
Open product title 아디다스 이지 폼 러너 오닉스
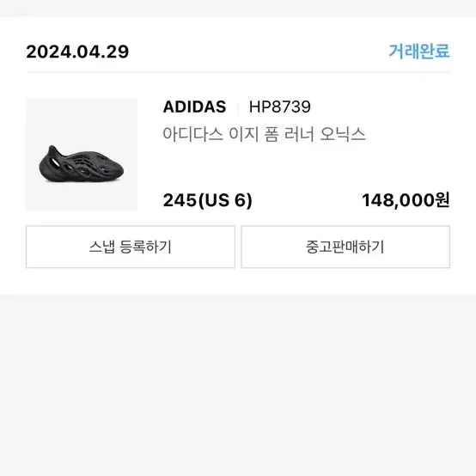point(264,134)
